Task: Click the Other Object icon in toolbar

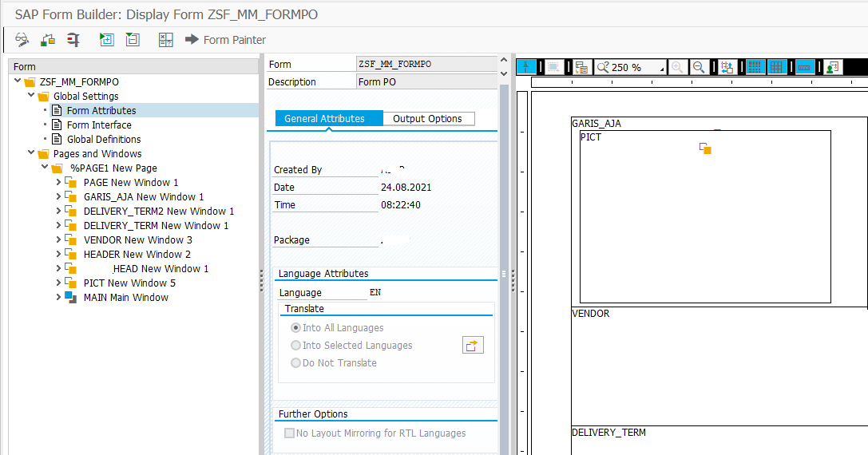Action: [x=48, y=39]
